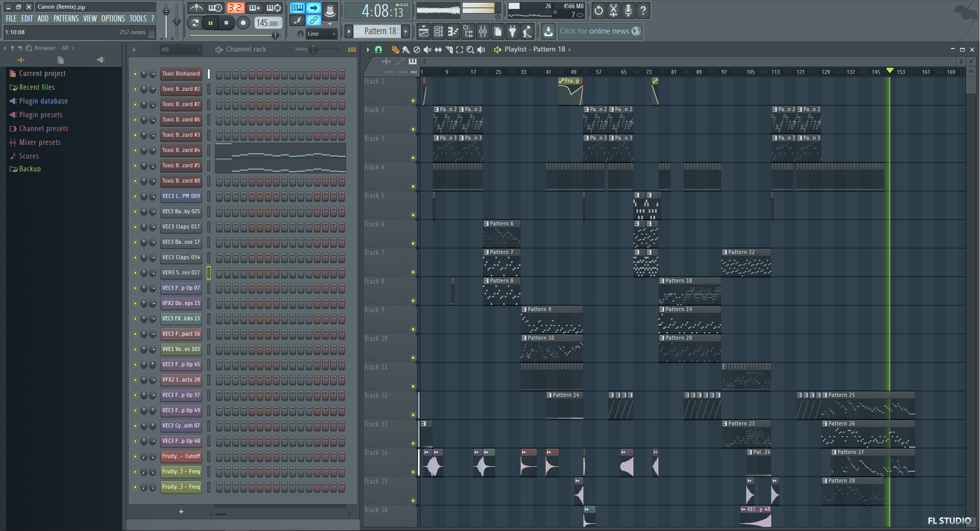Toggle Track 14 mute LED in playlist
Viewport: 980px width, 531px height.
(x=413, y=472)
